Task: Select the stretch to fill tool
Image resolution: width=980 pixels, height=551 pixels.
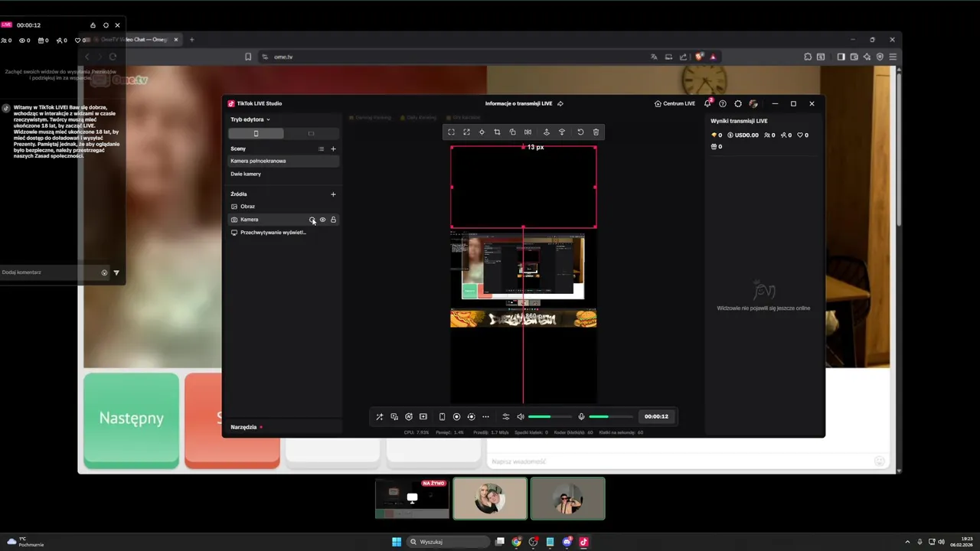Action: [466, 132]
